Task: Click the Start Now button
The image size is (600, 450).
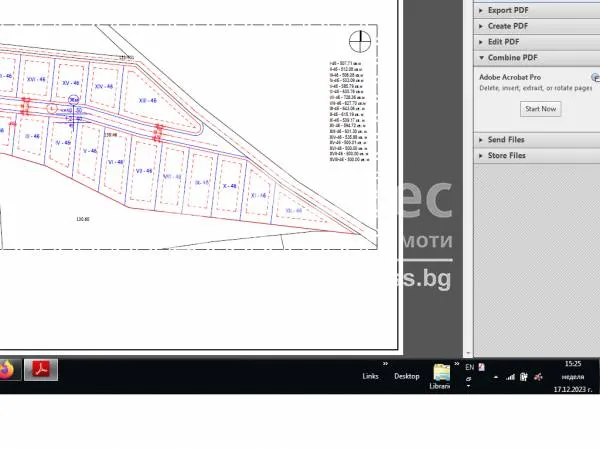Action: tap(541, 108)
